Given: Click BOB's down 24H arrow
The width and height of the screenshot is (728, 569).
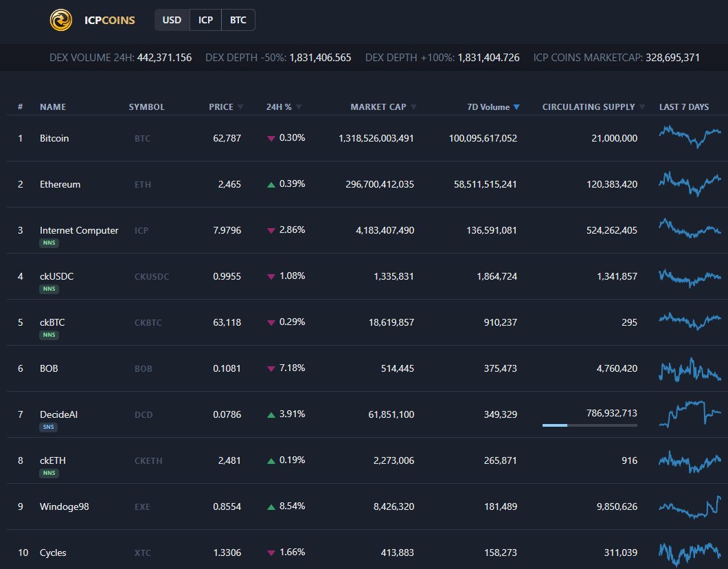Looking at the screenshot, I should (271, 369).
